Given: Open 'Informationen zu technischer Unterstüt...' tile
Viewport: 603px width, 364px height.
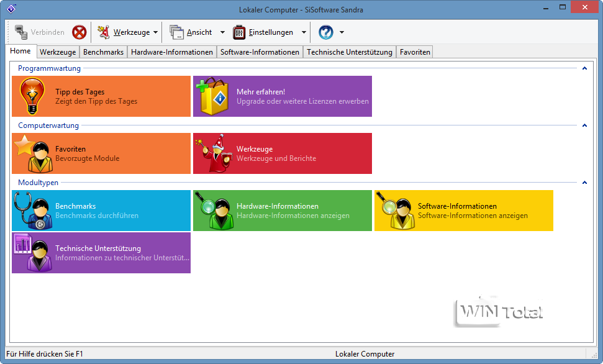Looking at the screenshot, I should click(x=101, y=253).
